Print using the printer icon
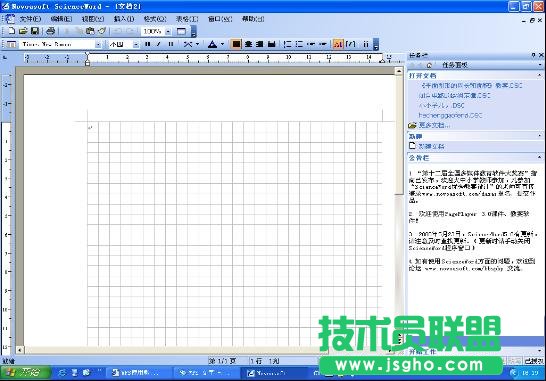 (x=50, y=31)
